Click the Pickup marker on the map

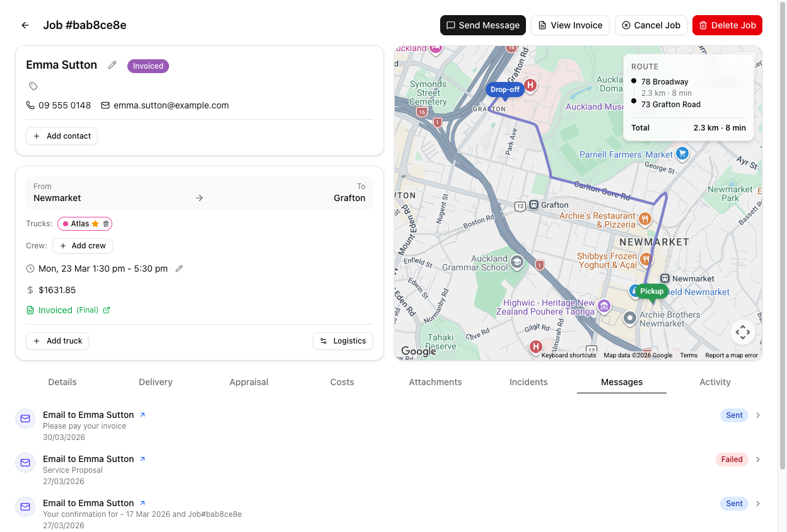[651, 292]
